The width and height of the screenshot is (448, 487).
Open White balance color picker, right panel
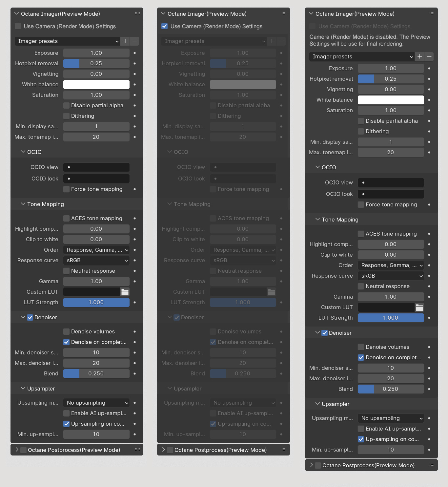391,100
